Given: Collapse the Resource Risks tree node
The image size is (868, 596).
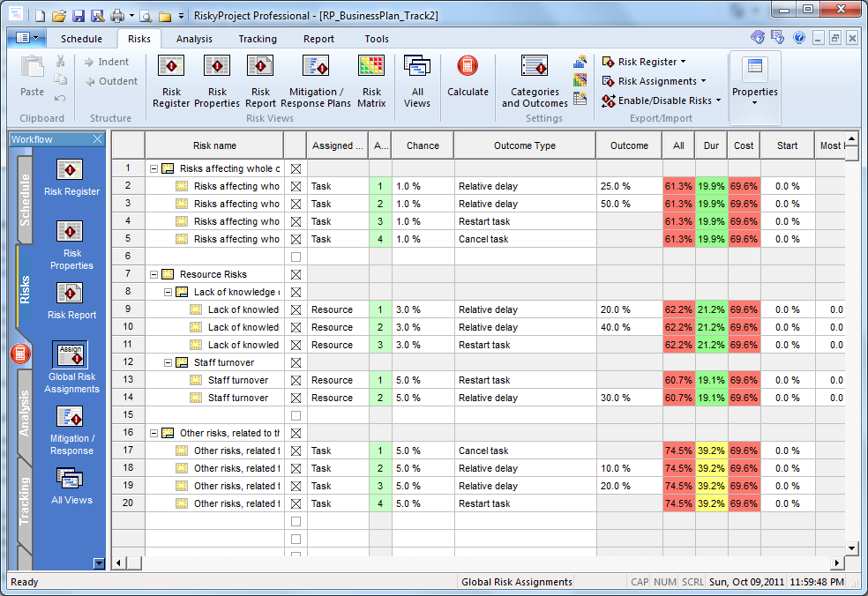Looking at the screenshot, I should click(x=154, y=274).
